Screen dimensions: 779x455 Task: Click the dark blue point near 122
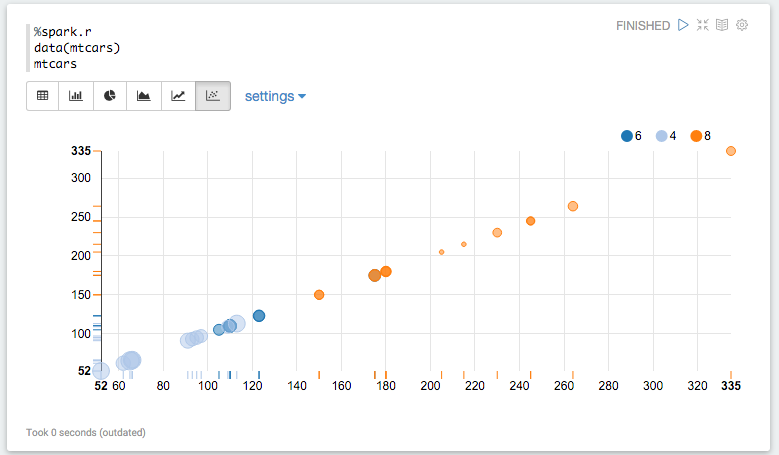pos(259,316)
